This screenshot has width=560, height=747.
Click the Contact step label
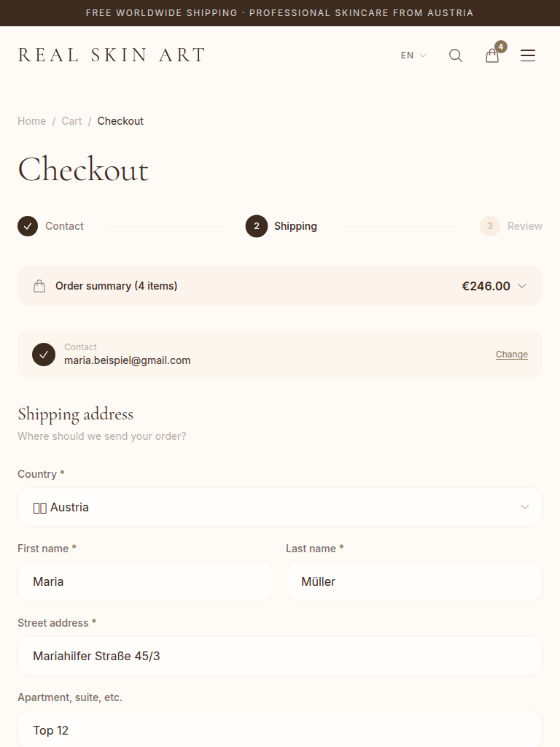[64, 226]
